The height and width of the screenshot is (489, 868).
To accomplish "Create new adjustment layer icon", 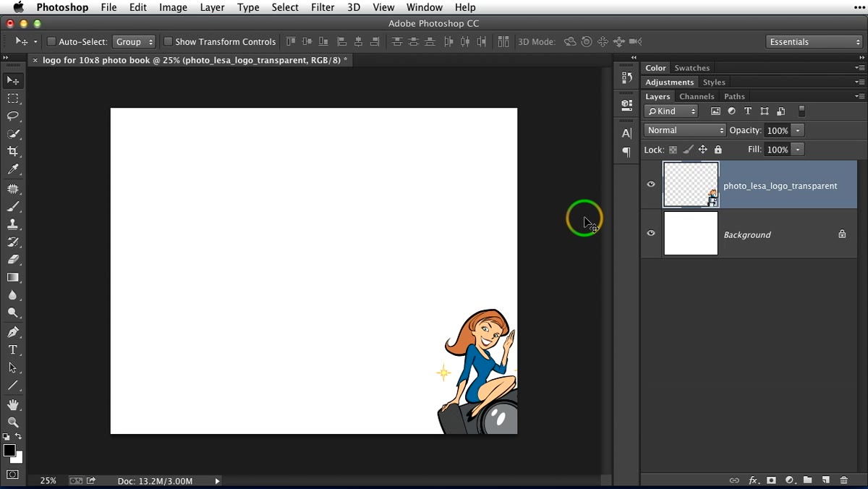I will coord(790,480).
